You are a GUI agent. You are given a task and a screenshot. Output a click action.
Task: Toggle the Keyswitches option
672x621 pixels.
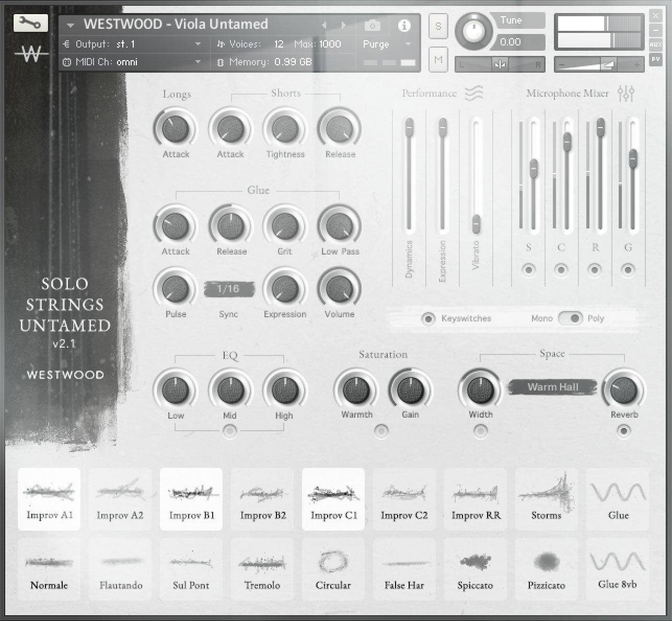[x=428, y=318]
